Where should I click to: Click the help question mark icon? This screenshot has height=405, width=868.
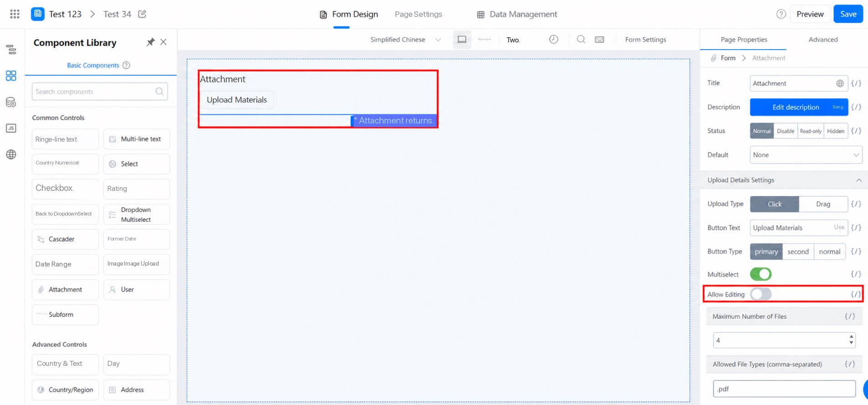click(x=781, y=14)
